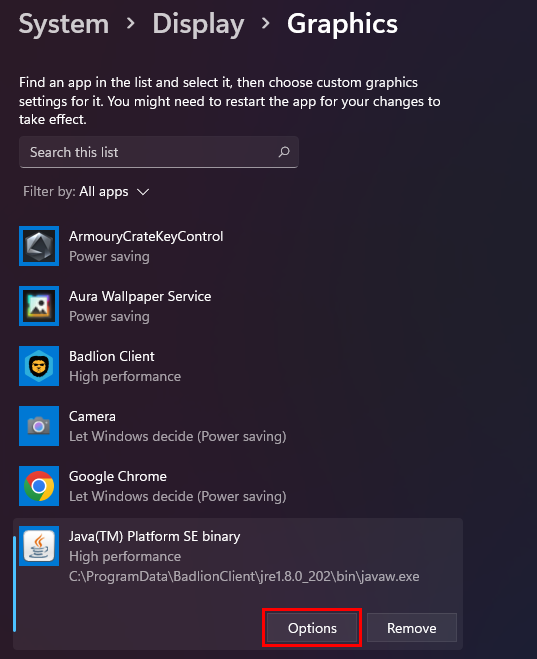The width and height of the screenshot is (537, 659).
Task: Go back to System in breadcrumb
Action: [64, 24]
